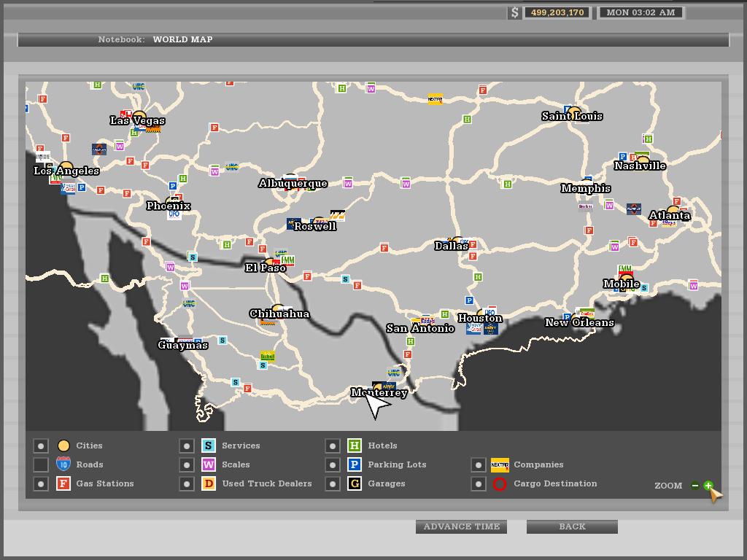Select the Chihuahua city label
Image resolution: width=747 pixels, height=560 pixels.
pos(279,314)
